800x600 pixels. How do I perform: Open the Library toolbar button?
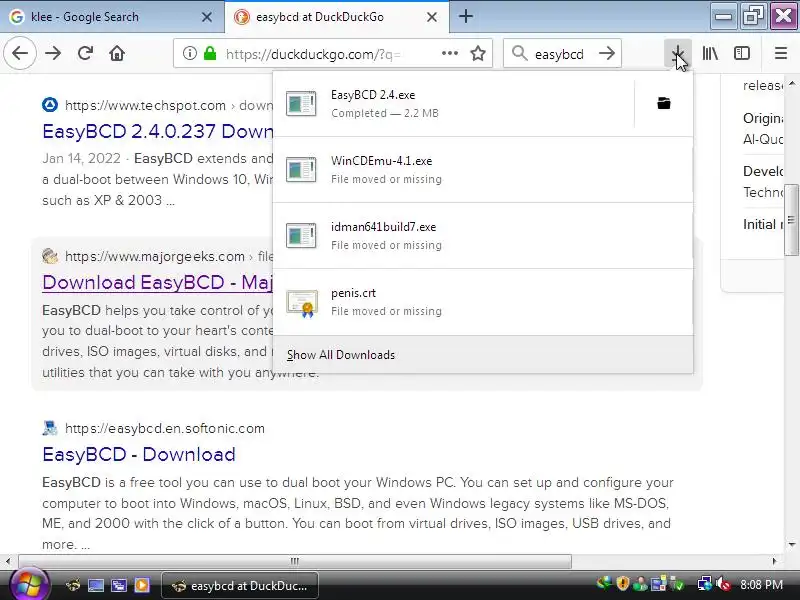pyautogui.click(x=710, y=53)
